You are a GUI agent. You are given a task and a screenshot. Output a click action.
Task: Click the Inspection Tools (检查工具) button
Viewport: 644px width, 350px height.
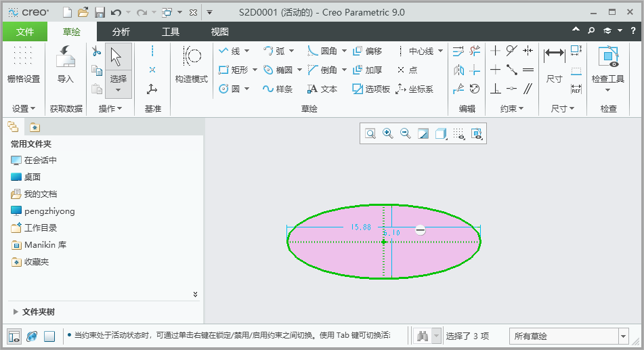(608, 68)
